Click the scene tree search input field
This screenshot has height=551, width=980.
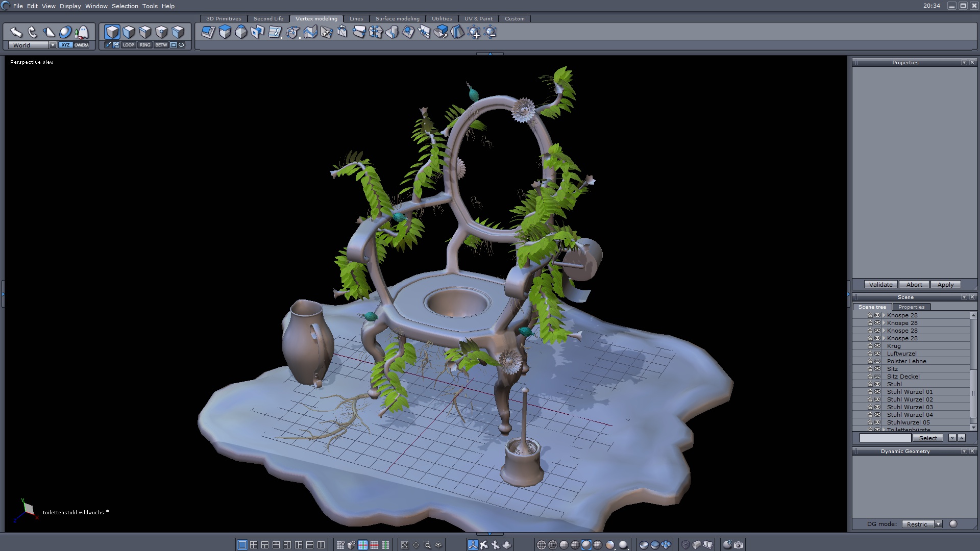(885, 438)
